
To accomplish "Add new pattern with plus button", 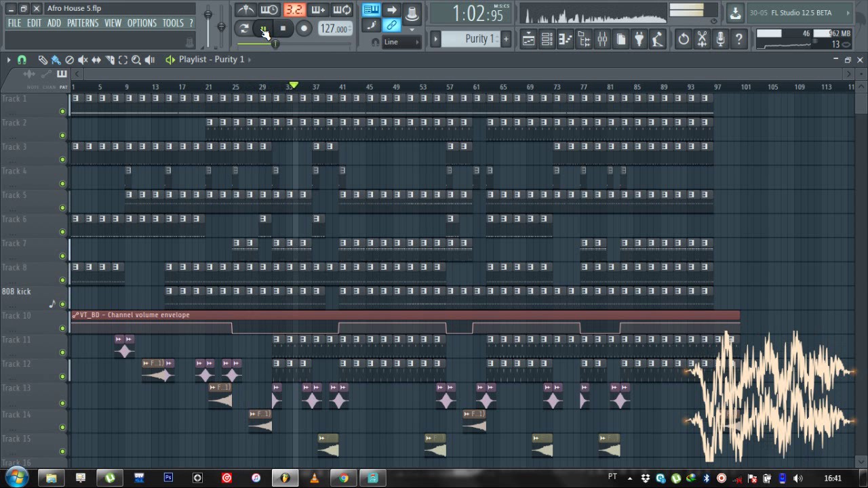I will pos(506,39).
